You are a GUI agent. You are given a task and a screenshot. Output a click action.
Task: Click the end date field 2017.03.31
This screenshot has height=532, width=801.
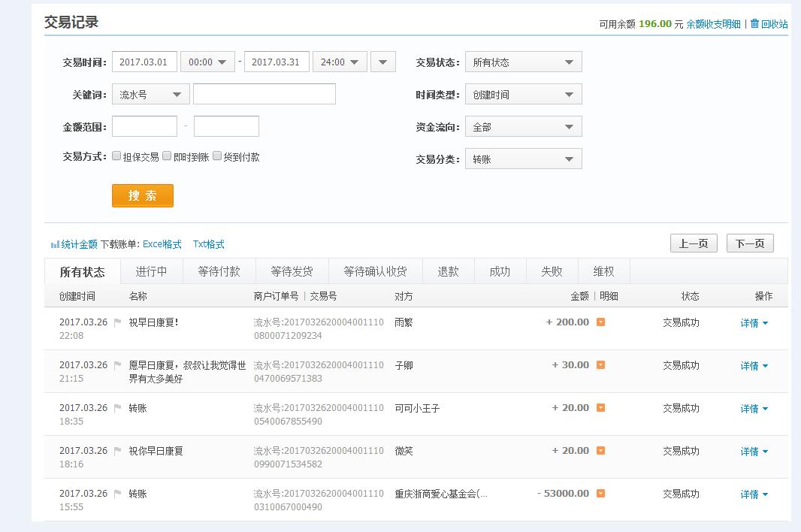coord(277,62)
